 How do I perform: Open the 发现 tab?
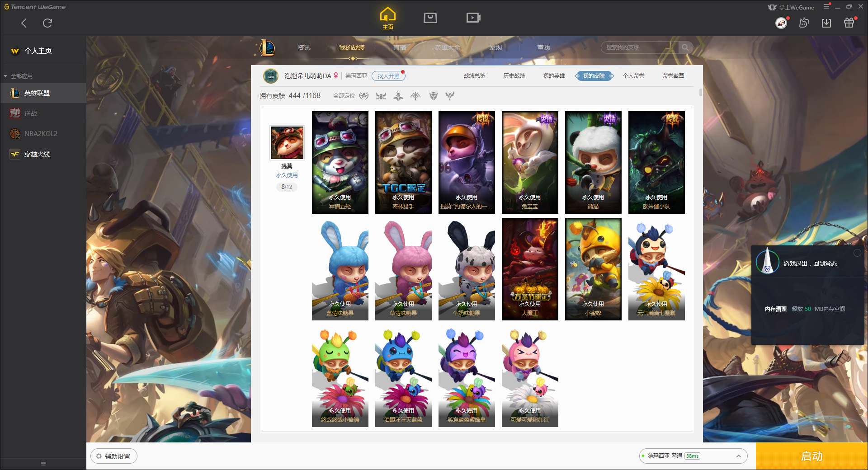coord(495,47)
